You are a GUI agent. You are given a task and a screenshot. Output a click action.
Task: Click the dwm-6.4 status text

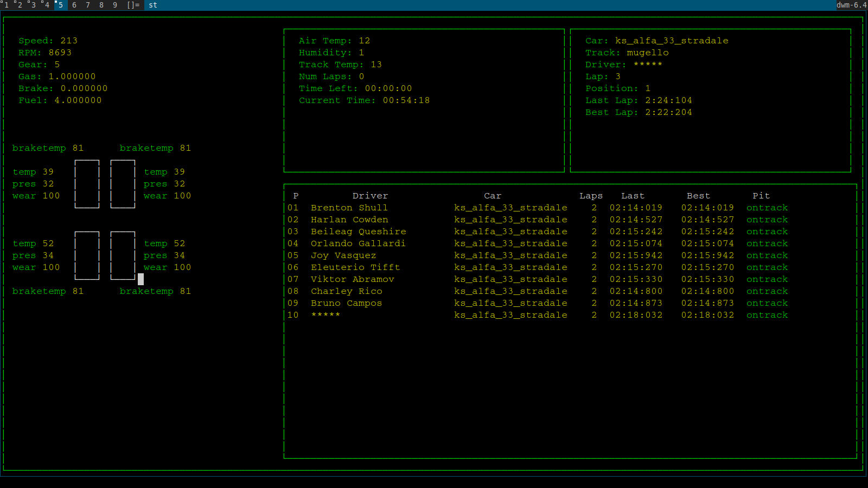point(852,5)
